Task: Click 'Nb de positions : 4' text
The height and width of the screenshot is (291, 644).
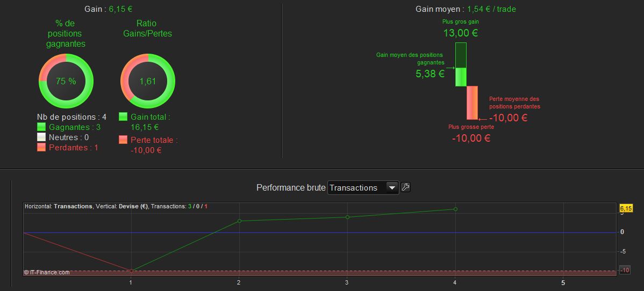Action: 72,117
